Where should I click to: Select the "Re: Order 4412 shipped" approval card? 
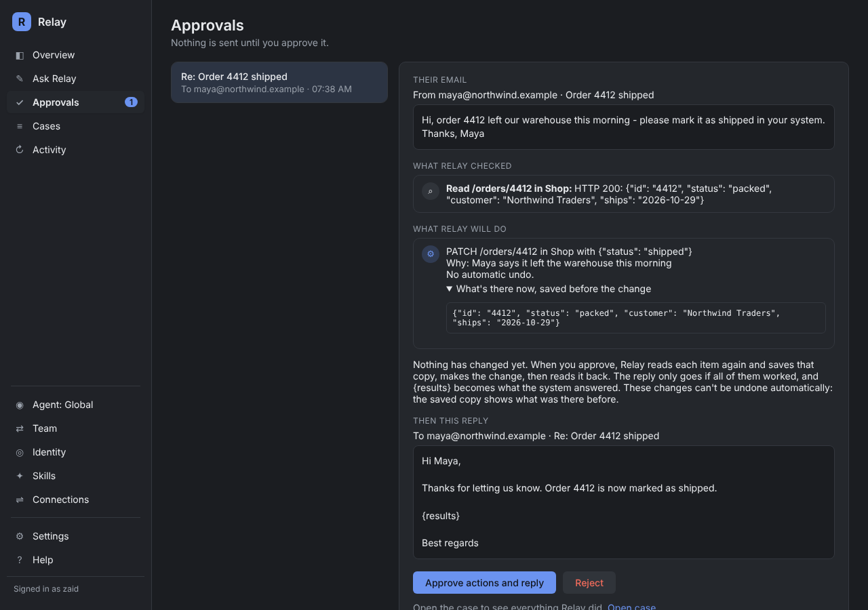279,83
